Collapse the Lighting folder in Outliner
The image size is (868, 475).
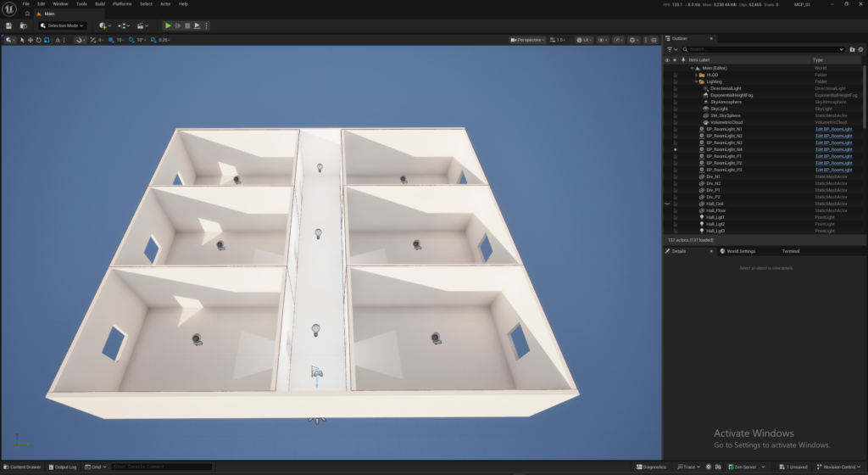tap(697, 81)
